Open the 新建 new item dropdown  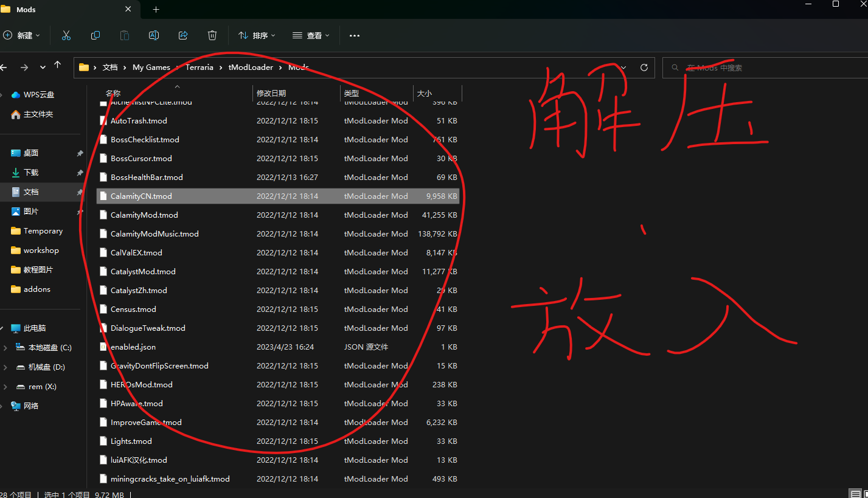22,36
